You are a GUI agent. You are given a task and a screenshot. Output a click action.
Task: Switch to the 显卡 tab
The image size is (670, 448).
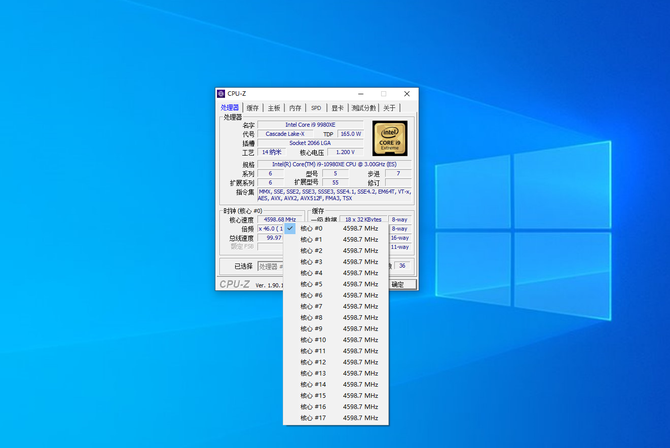coord(338,108)
